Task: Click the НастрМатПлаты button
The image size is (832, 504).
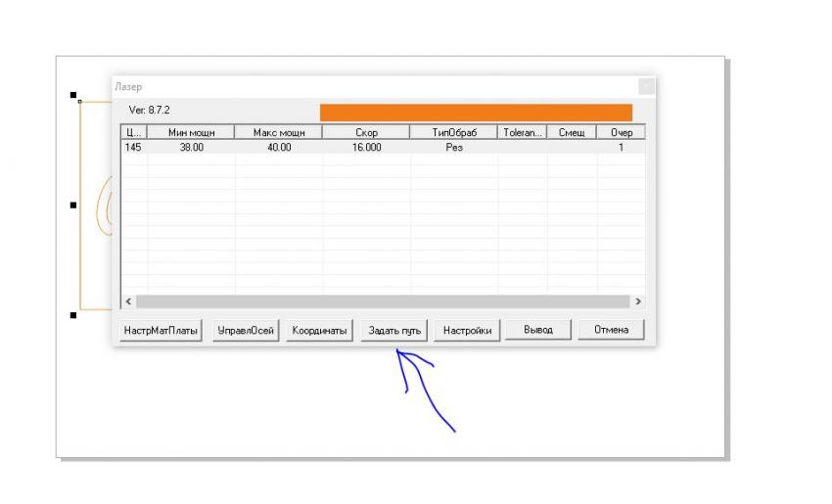Action: coord(162,331)
